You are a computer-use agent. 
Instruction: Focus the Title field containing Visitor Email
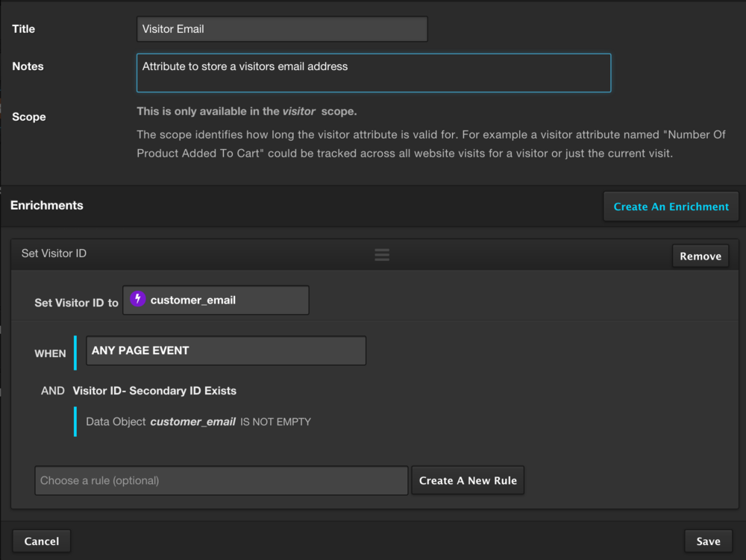[282, 29]
